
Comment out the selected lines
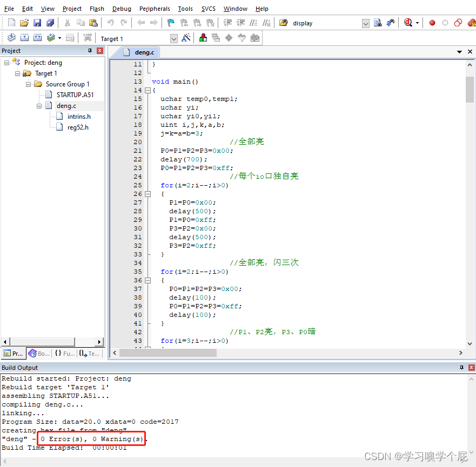click(253, 23)
